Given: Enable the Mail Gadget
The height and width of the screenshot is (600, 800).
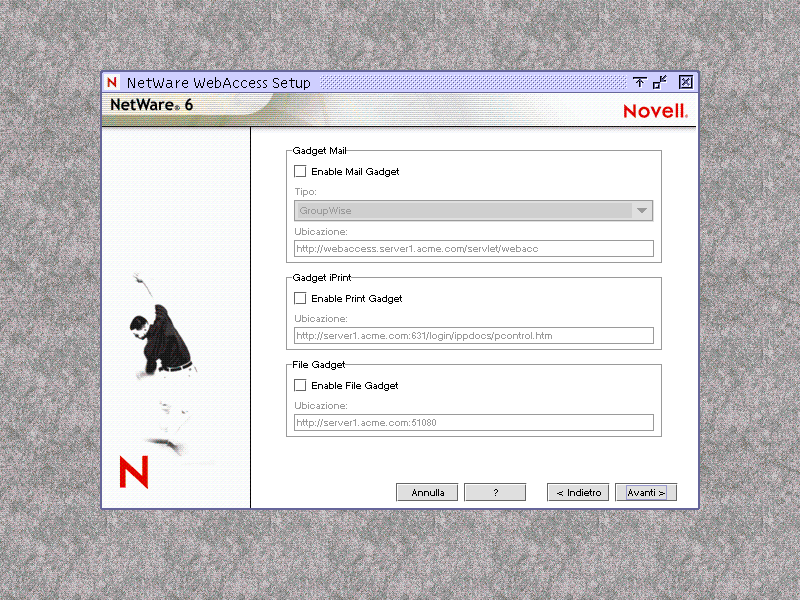Looking at the screenshot, I should coord(300,171).
